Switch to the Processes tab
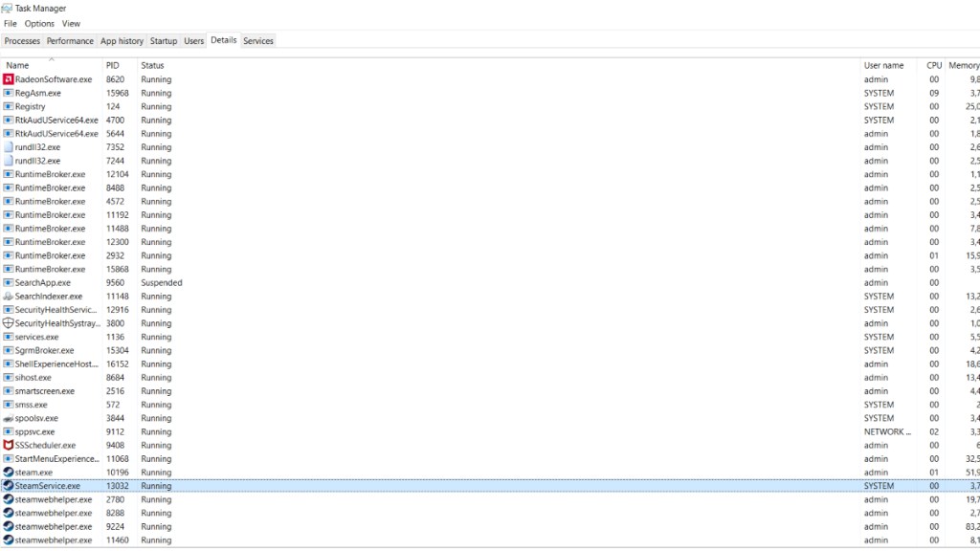980x551 pixels. 22,41
